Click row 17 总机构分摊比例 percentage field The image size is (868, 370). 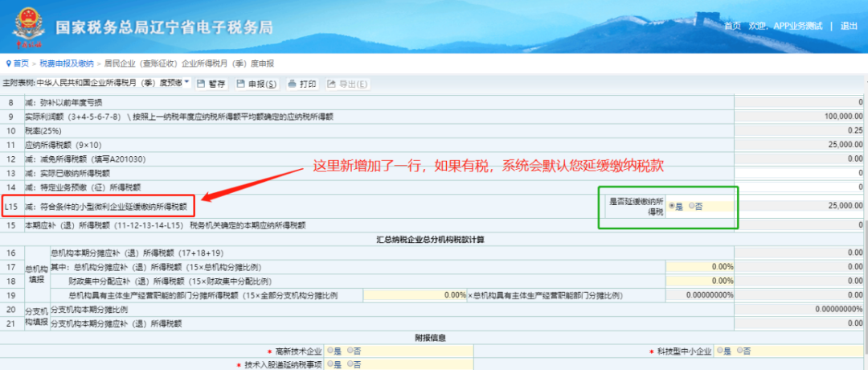coord(700,267)
